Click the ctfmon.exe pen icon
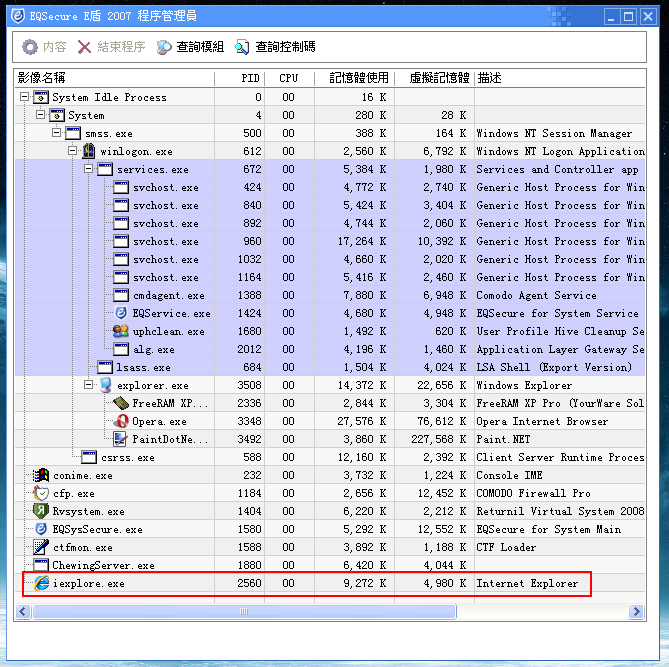Image resolution: width=669 pixels, height=667 pixels. click(x=41, y=547)
